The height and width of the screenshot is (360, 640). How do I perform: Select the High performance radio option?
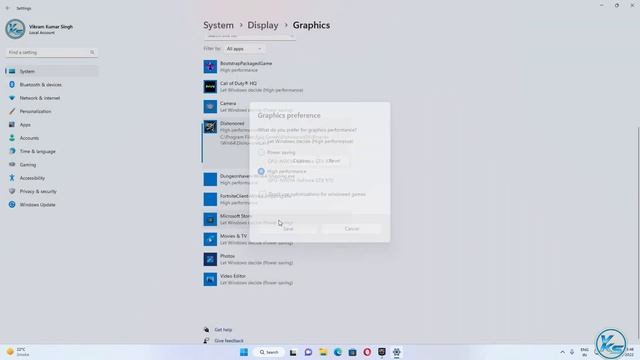(261, 171)
